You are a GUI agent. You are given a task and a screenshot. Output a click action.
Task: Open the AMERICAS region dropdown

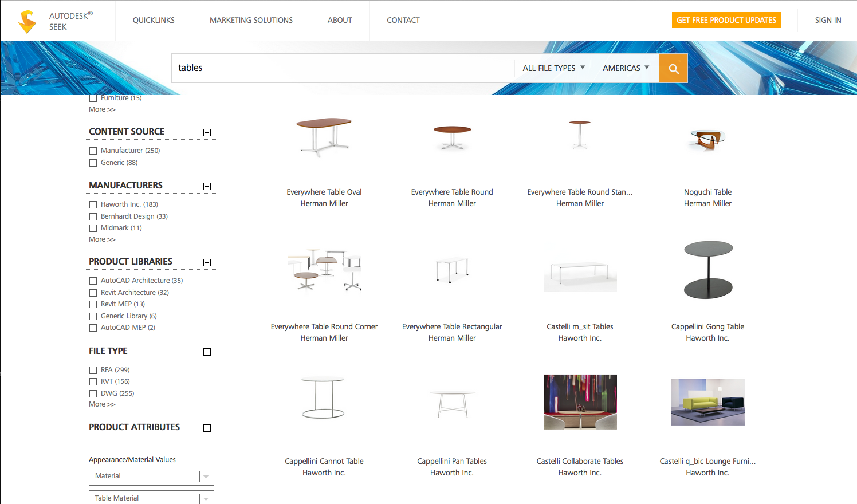626,68
